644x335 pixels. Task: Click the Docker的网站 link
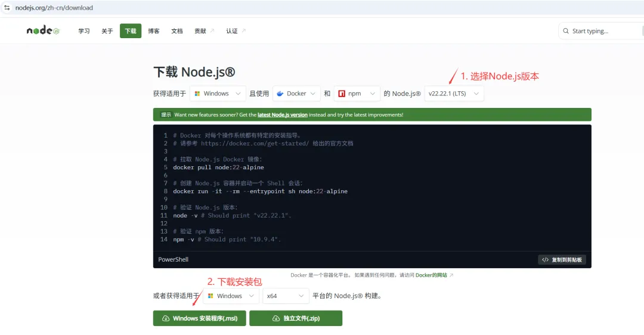(x=431, y=275)
